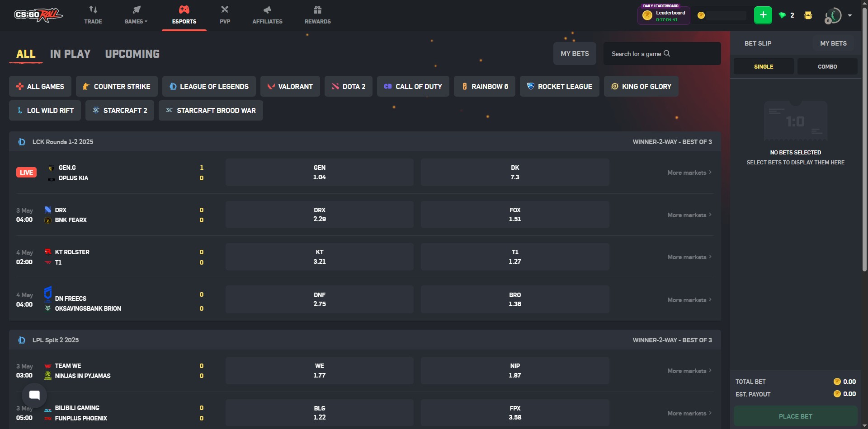Click the DRX team logo
The width and height of the screenshot is (868, 429).
pos(48,210)
